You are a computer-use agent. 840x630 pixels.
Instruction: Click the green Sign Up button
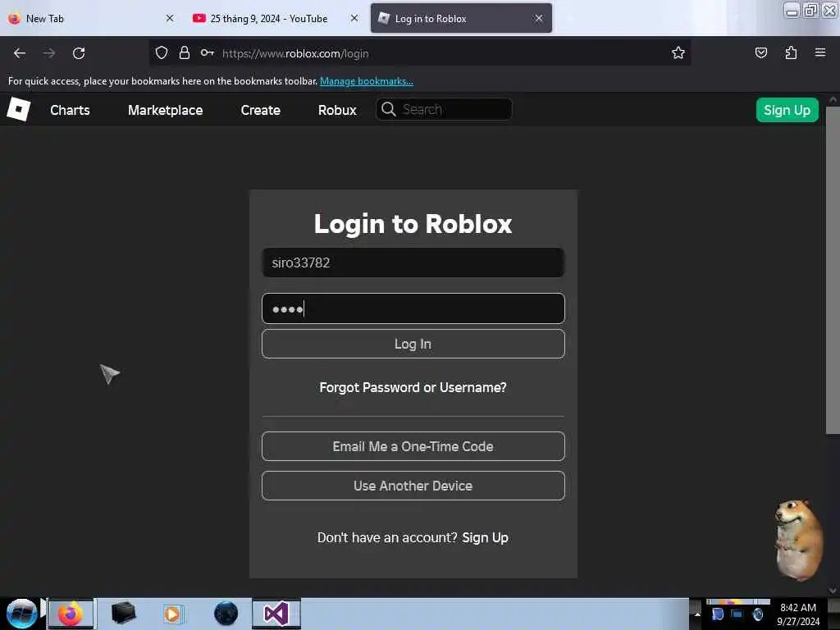pyautogui.click(x=787, y=110)
